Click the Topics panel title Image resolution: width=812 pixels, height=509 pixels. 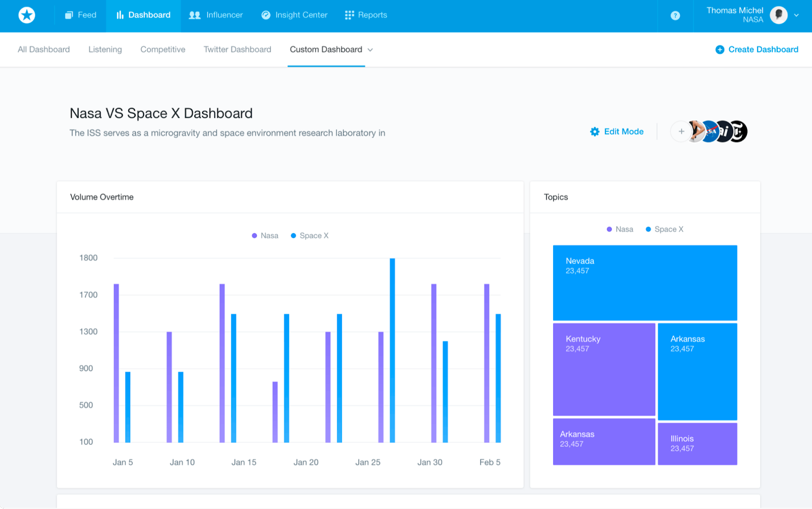coord(556,197)
